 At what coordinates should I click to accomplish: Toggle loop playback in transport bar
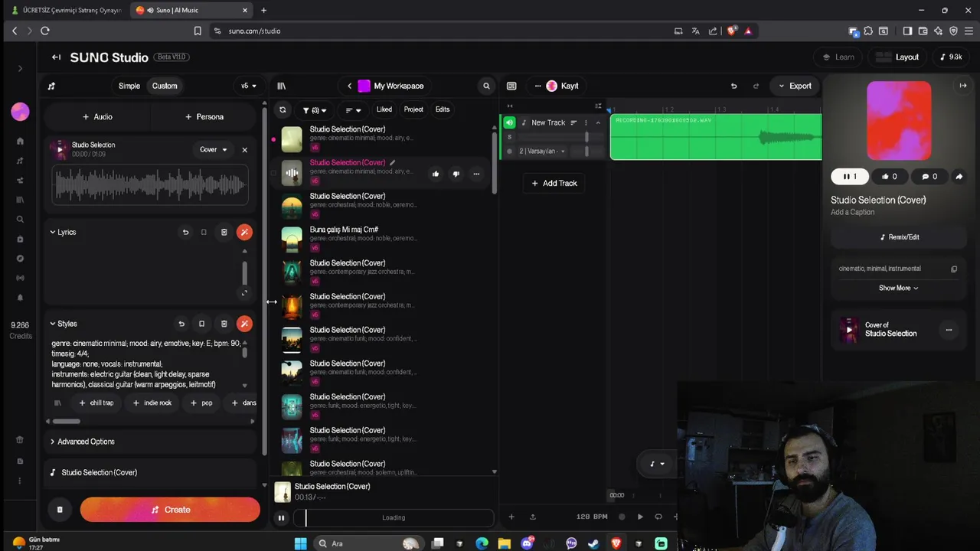click(658, 517)
